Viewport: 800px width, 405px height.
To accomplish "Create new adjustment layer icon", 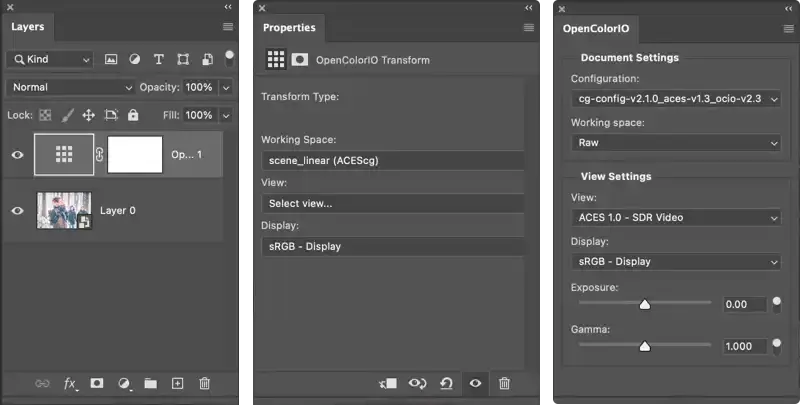I will 124,384.
